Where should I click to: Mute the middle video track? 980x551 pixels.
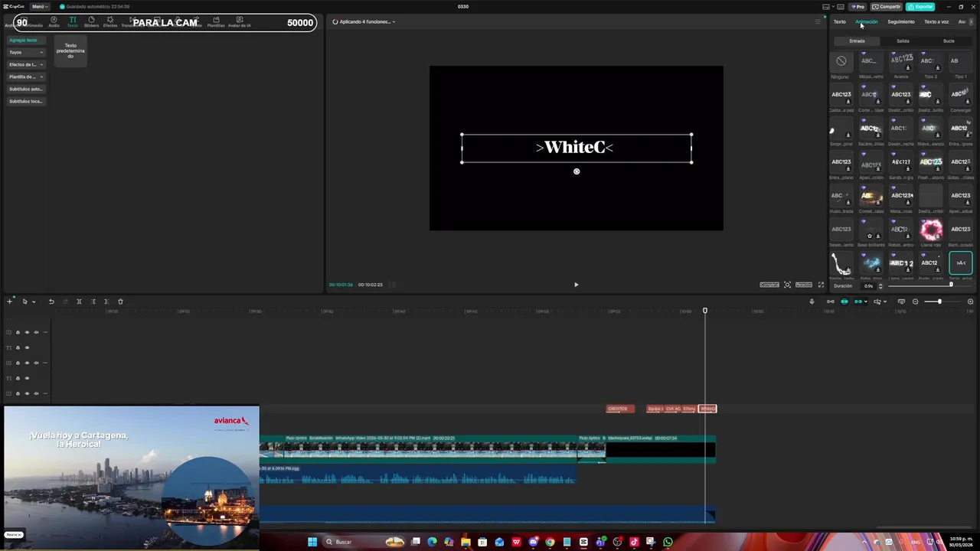(x=36, y=363)
